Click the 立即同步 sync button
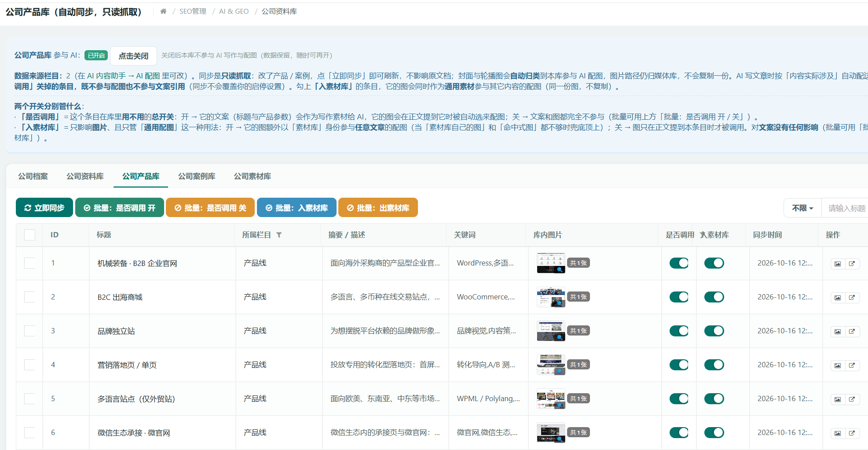 click(x=44, y=207)
